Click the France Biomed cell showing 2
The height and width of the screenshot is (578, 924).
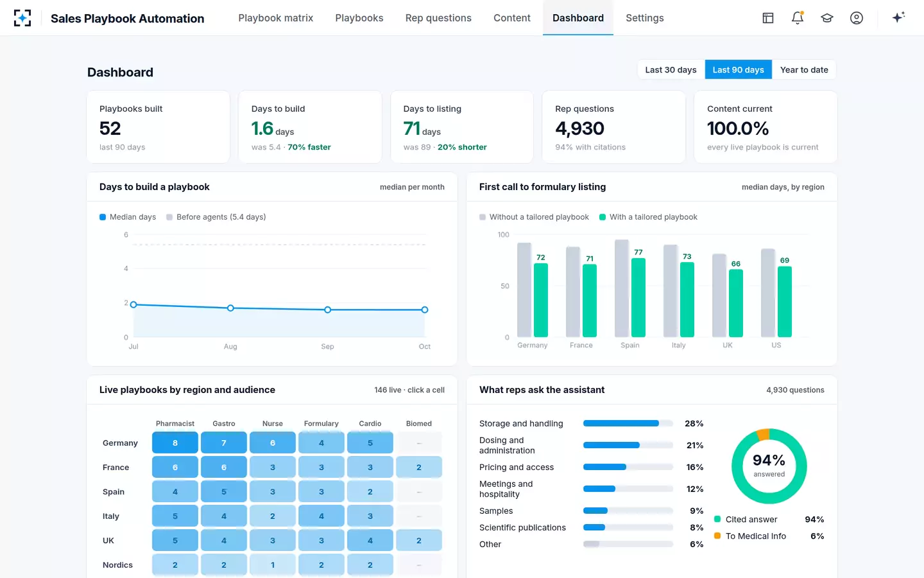pyautogui.click(x=419, y=468)
